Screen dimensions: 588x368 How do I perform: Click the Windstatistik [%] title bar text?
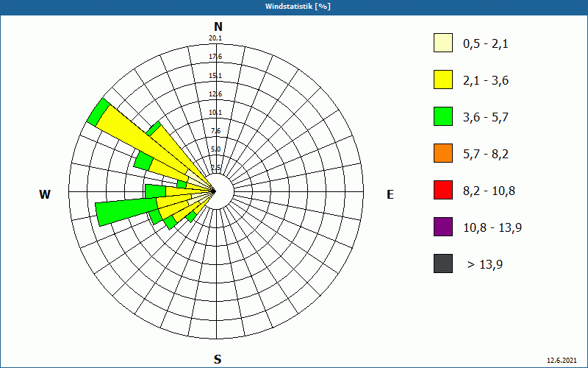pyautogui.click(x=298, y=7)
